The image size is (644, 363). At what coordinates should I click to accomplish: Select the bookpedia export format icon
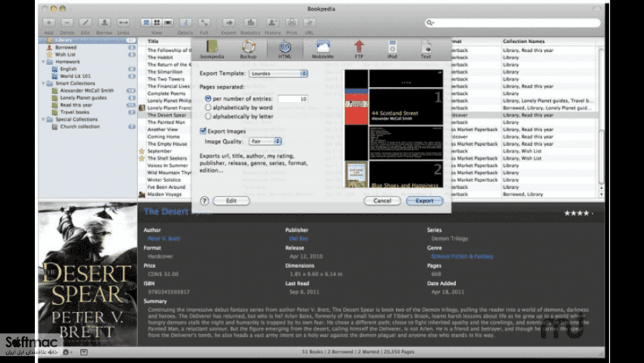tap(212, 46)
